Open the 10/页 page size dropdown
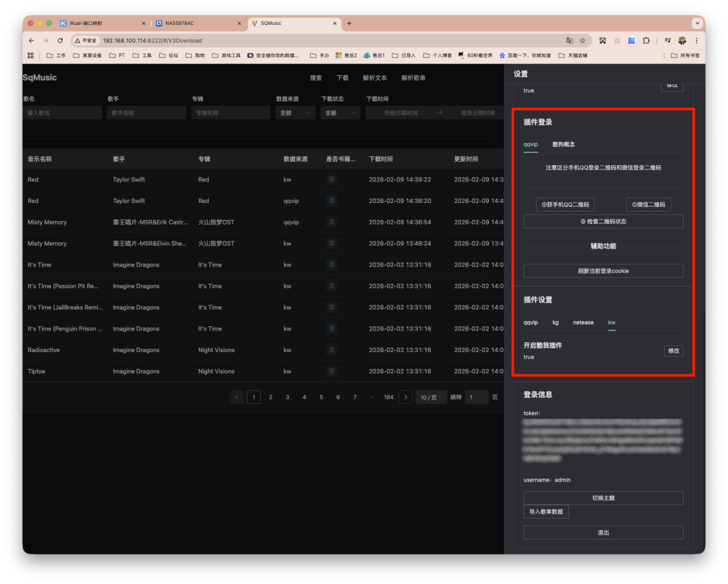Screen dimensions: 728x584 tap(431, 397)
